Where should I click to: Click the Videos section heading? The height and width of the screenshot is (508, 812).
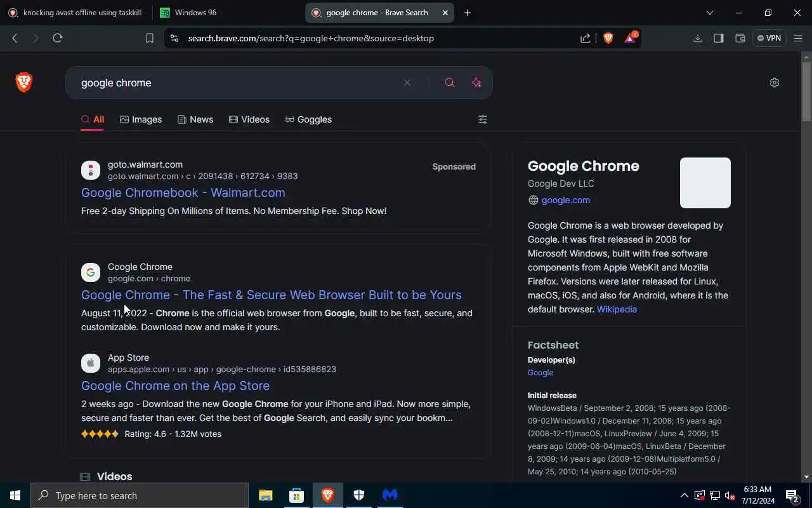pos(115,476)
